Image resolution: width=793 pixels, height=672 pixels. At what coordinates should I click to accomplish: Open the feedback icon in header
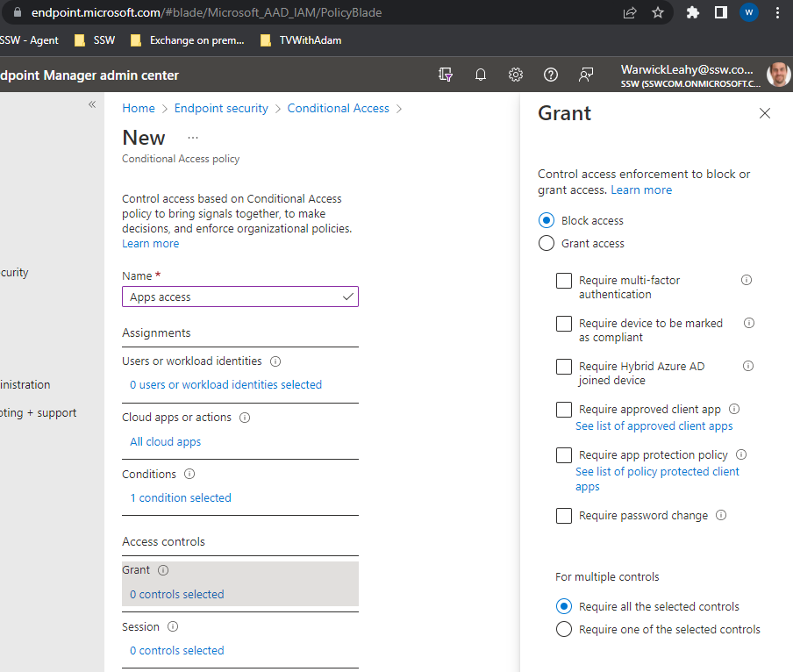pos(586,75)
